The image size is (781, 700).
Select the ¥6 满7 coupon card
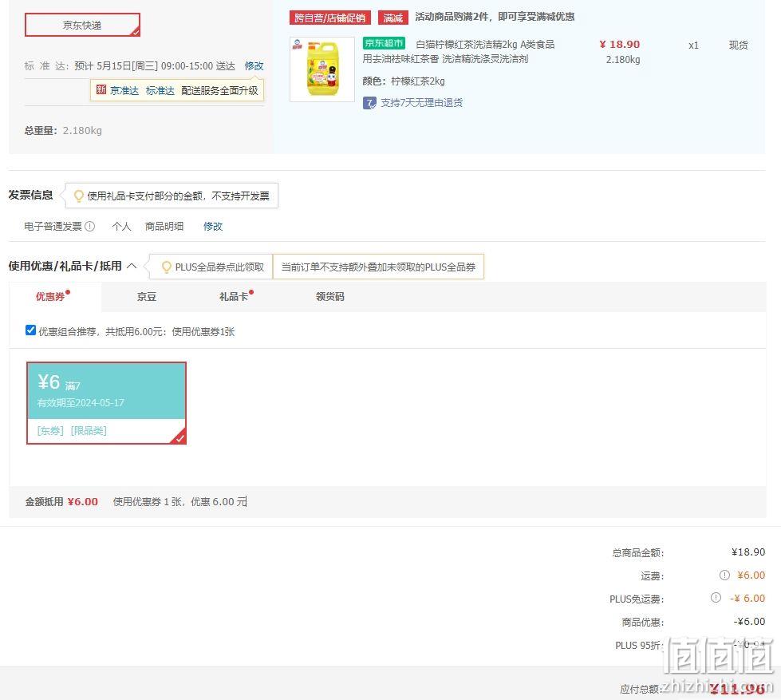pos(106,403)
